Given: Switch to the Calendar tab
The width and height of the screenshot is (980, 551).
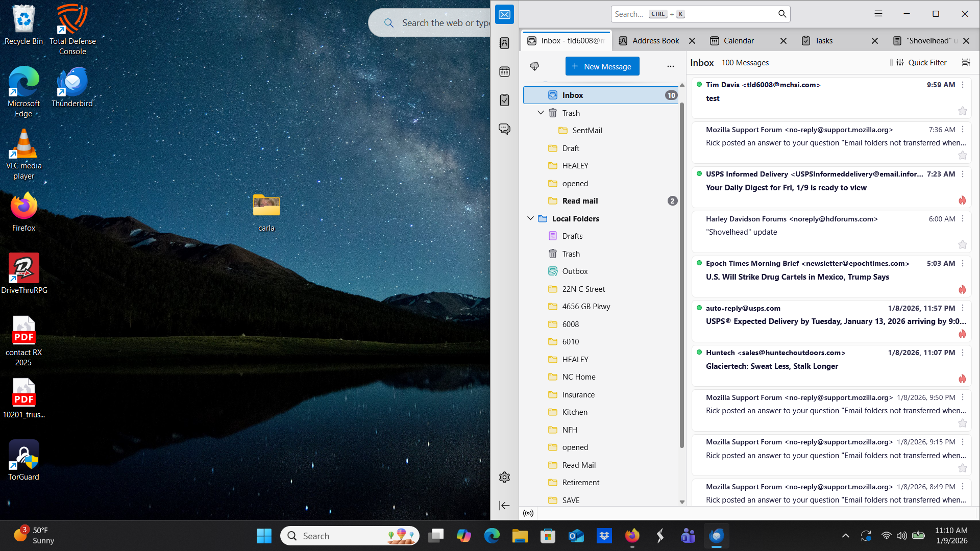Looking at the screenshot, I should [738, 41].
